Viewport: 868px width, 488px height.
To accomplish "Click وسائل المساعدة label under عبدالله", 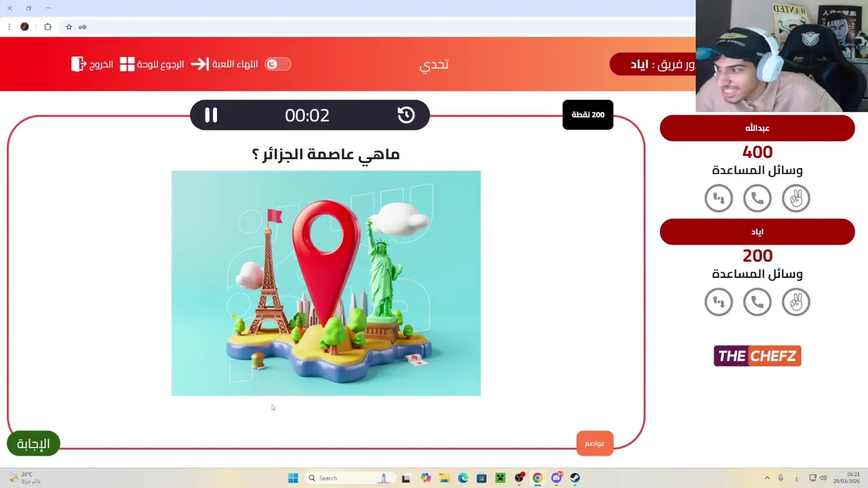I will tap(757, 170).
